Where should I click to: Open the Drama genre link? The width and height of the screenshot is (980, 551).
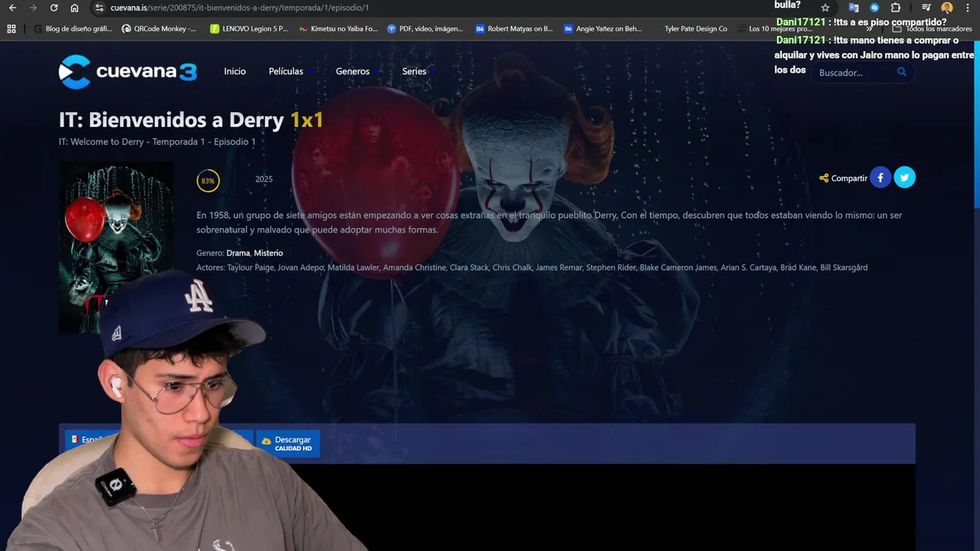238,253
